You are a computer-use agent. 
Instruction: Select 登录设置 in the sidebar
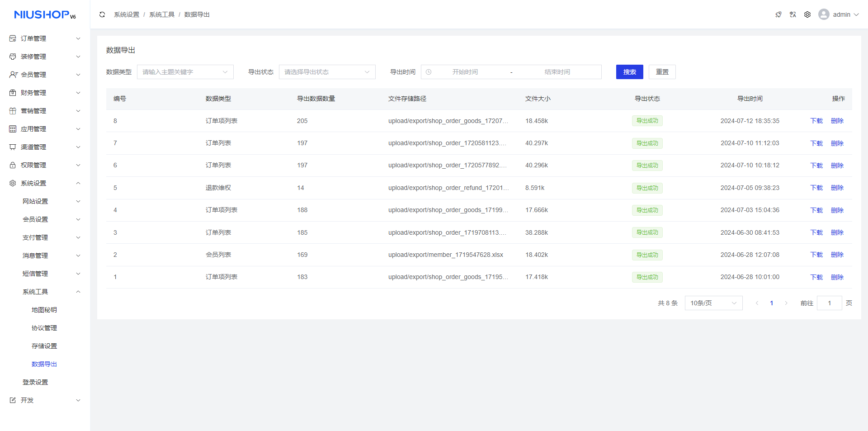[x=35, y=382]
